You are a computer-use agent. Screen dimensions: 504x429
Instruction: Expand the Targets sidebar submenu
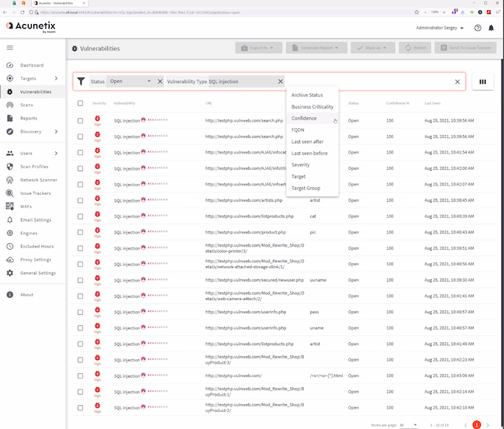(x=56, y=78)
